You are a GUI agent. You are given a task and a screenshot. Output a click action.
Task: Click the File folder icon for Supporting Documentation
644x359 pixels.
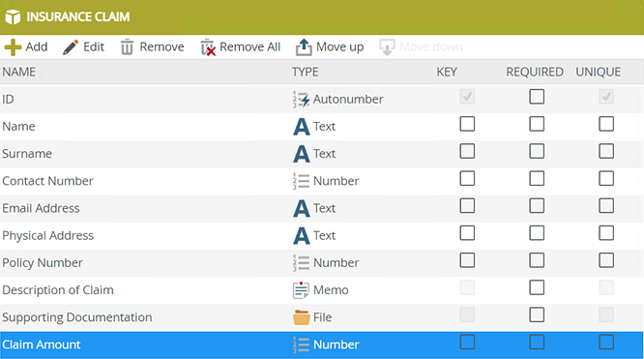tap(301, 317)
